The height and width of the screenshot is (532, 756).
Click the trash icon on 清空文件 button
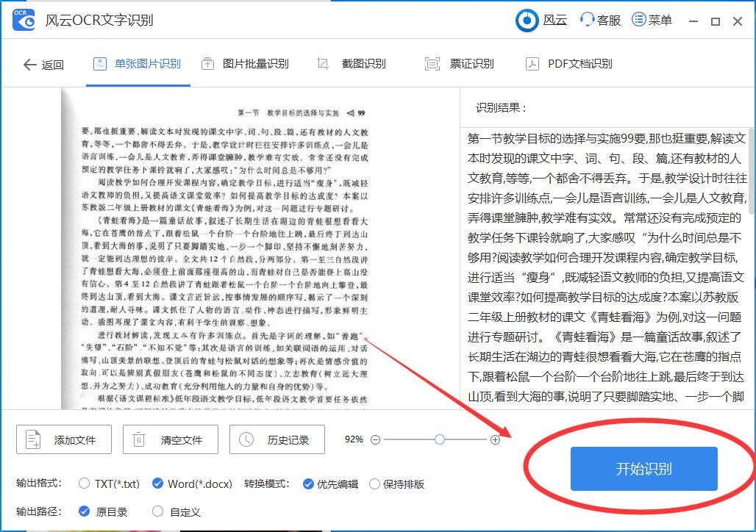pyautogui.click(x=138, y=439)
